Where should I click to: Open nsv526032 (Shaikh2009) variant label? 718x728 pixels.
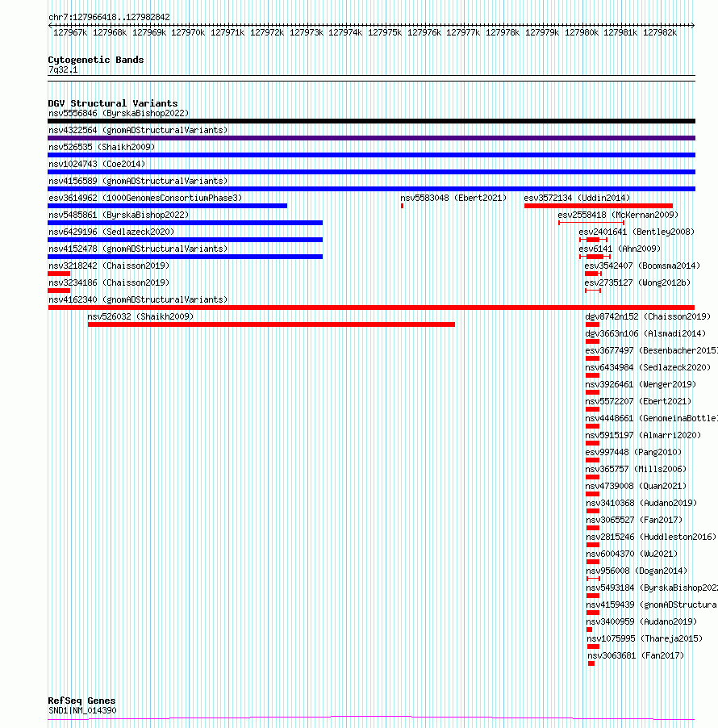click(140, 316)
